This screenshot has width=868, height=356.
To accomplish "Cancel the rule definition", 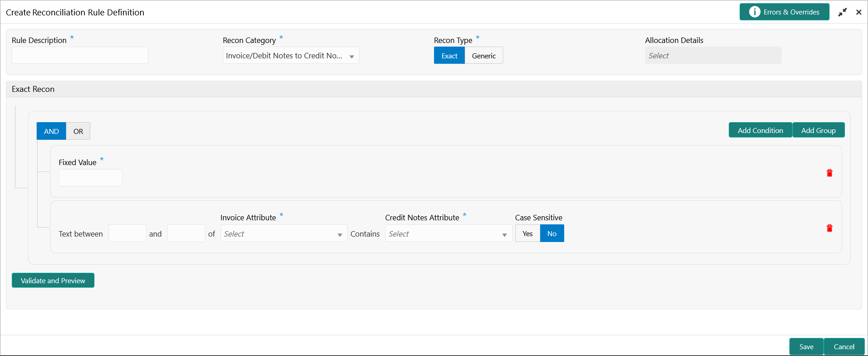I will click(844, 347).
